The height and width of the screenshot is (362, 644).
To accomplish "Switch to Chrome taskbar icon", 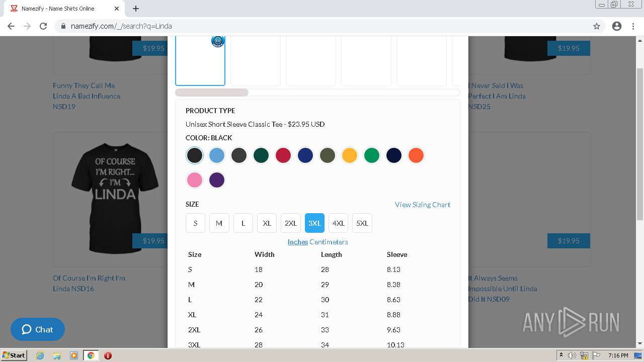I will 91,355.
